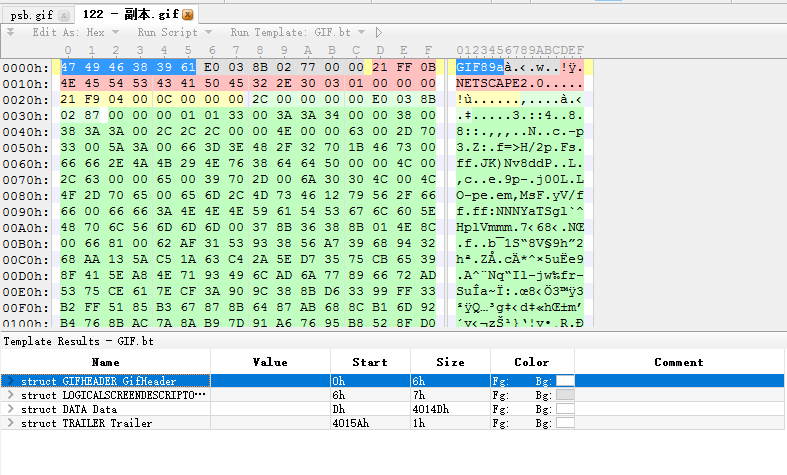Screen dimensions: 787x475
Task: Click hex byte E0 in row 0000h
Action: pos(211,67)
